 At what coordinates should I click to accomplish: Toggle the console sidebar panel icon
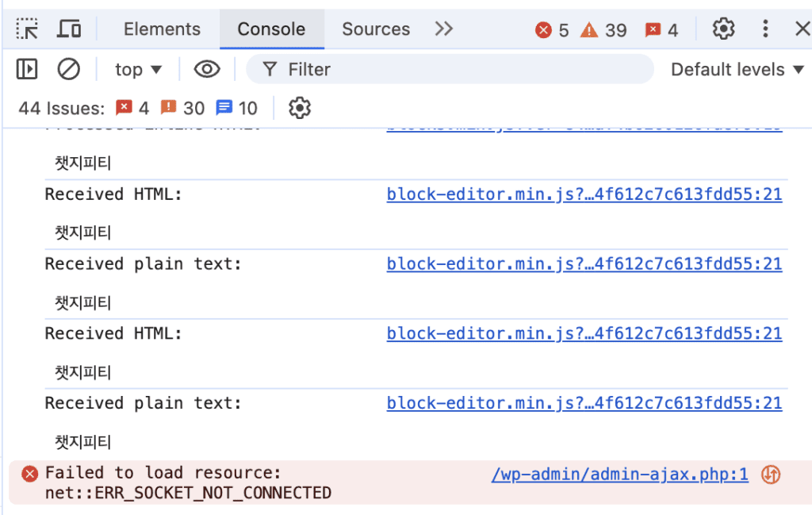click(x=27, y=69)
